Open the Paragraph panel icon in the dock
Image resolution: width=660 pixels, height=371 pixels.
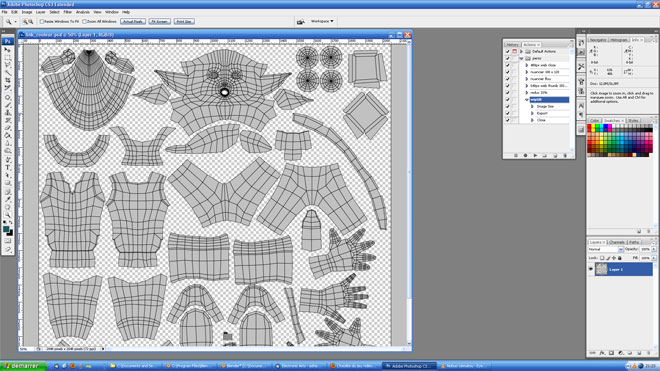[x=581, y=115]
